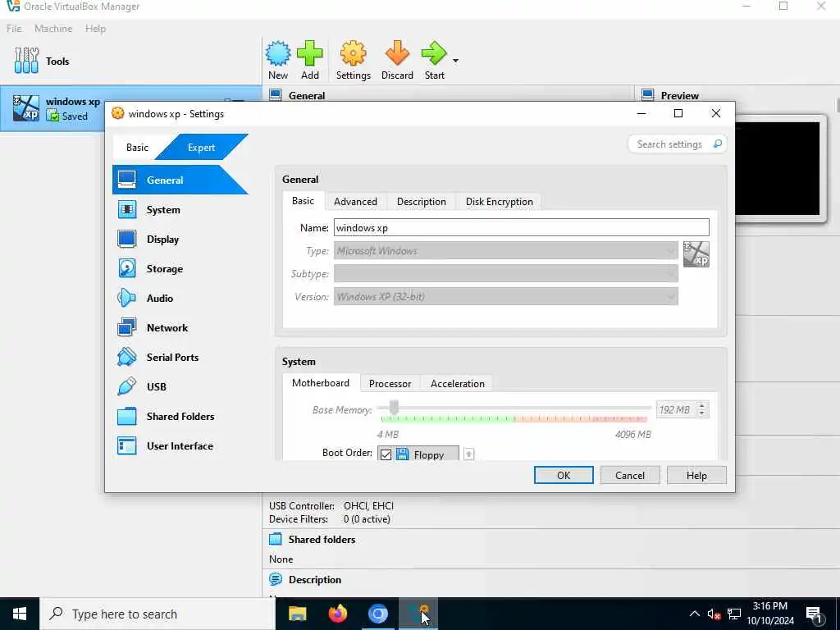Click the Search settings box
Image resolution: width=840 pixels, height=630 pixels.
point(677,144)
